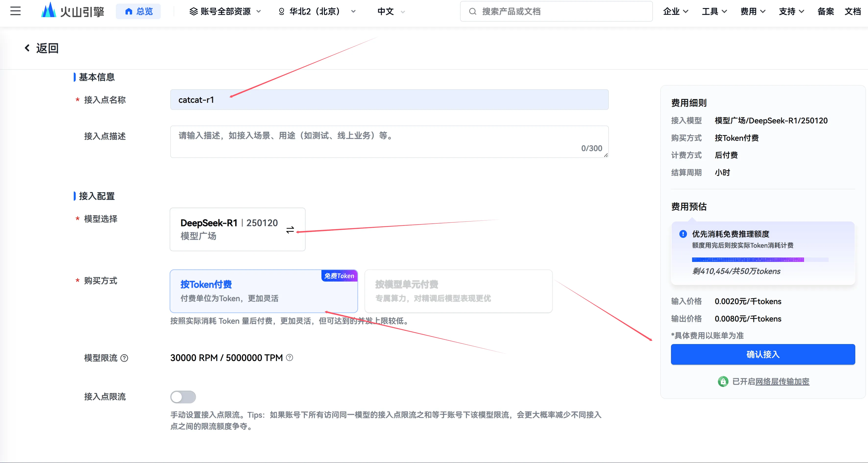Click the description resize handle corner
This screenshot has width=868, height=463.
click(606, 155)
